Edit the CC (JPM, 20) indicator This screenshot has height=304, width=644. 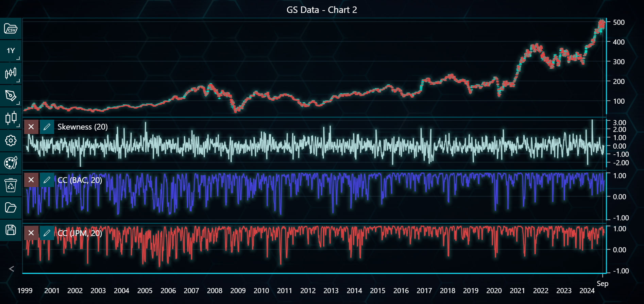coord(47,233)
